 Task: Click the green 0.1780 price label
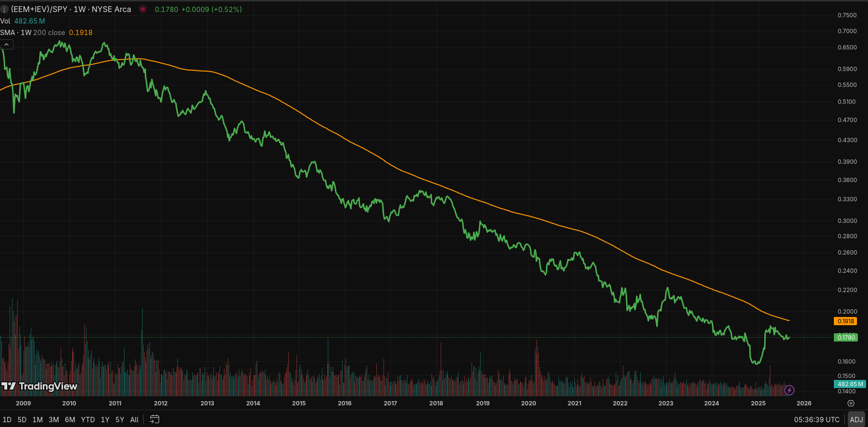click(846, 338)
